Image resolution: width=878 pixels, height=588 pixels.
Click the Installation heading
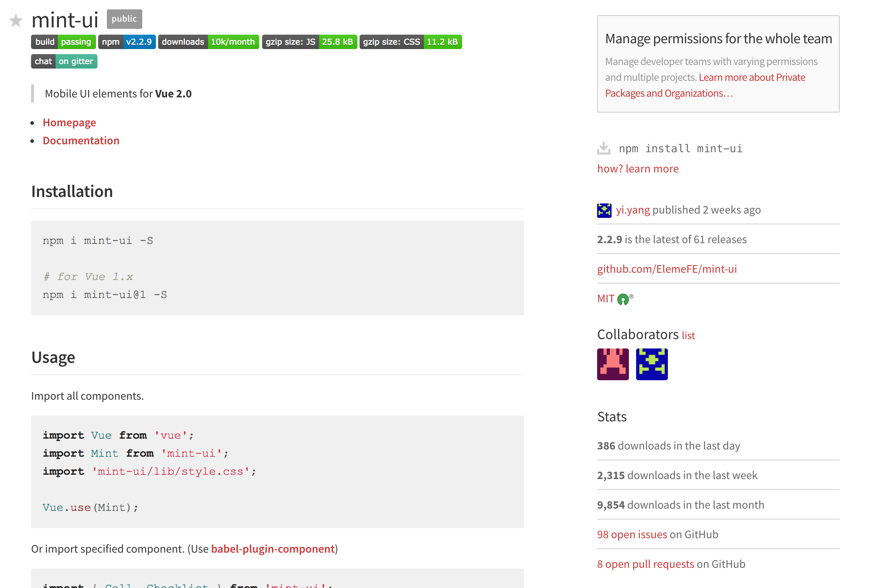72,191
